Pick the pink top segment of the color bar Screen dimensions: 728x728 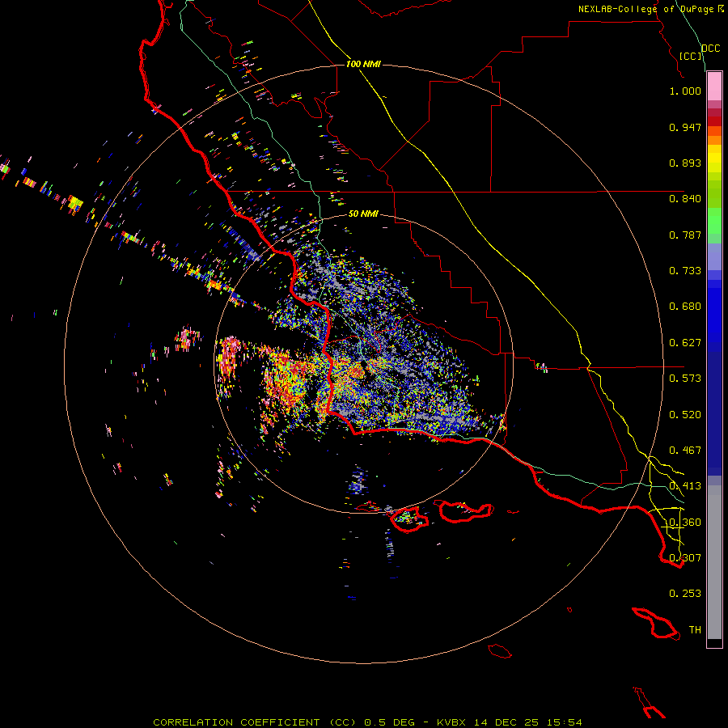(x=714, y=87)
